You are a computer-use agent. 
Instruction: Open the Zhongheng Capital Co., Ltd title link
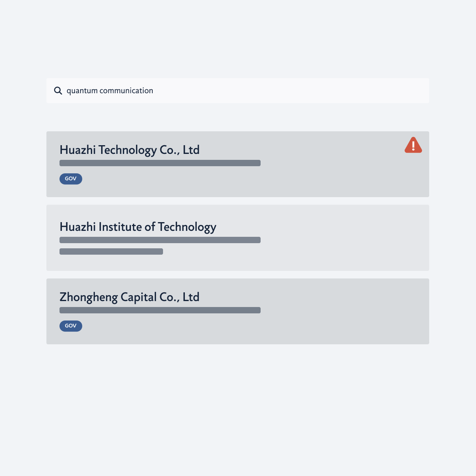click(129, 297)
